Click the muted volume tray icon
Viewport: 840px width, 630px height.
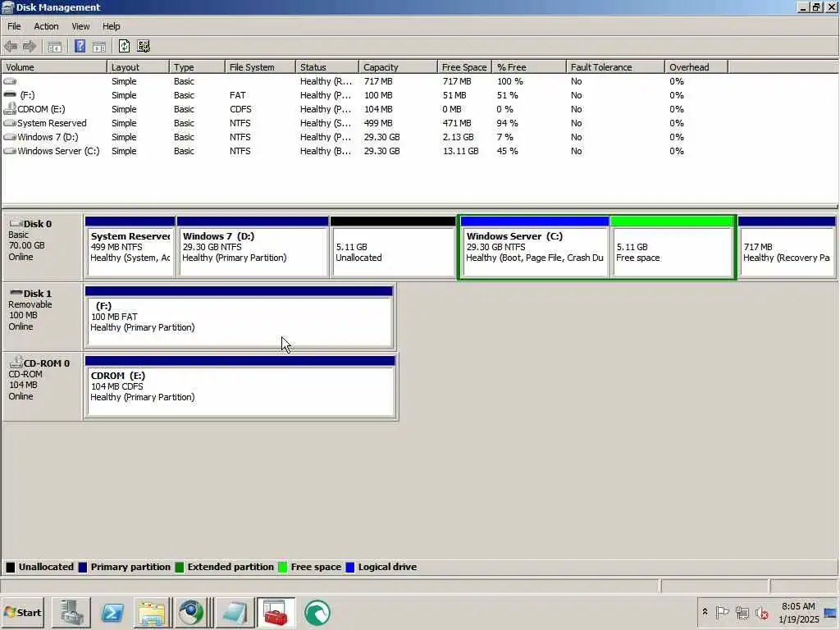pos(762,612)
